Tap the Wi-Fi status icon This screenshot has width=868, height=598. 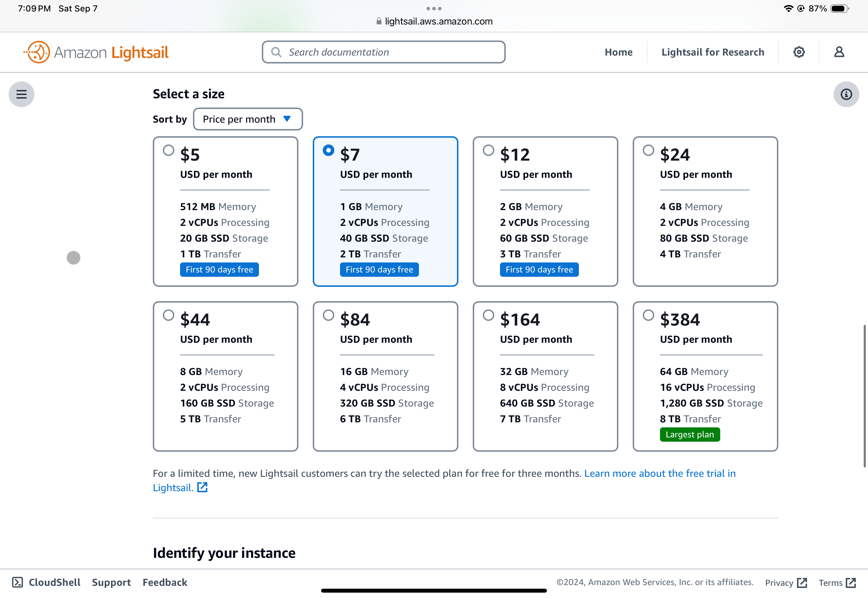click(788, 8)
